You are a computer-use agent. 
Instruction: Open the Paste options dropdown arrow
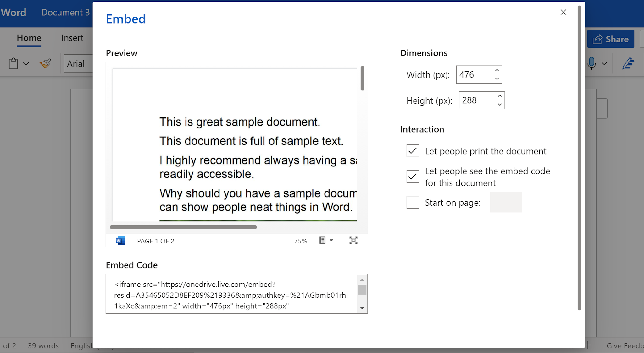tap(26, 63)
